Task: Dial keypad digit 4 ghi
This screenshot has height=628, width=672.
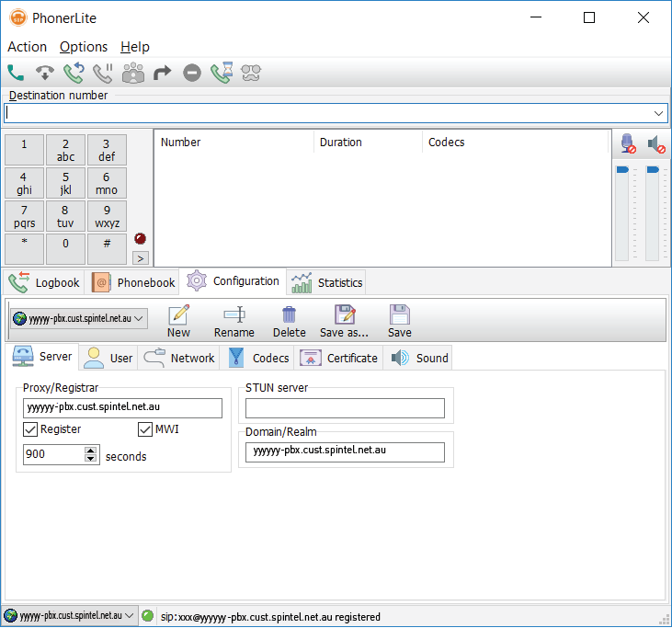Action: click(24, 183)
